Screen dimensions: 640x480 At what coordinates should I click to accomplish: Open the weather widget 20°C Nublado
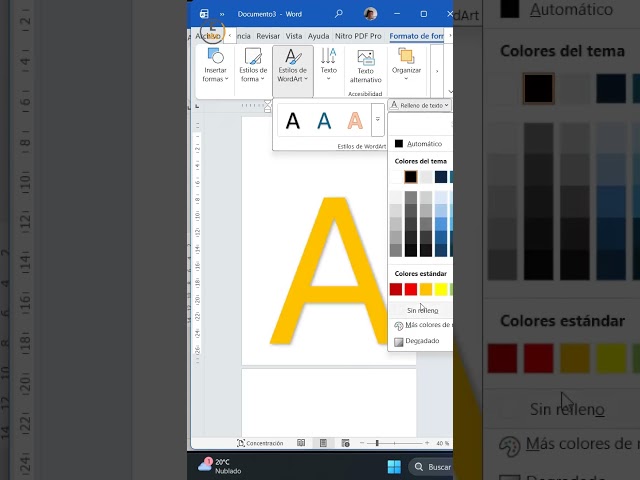(x=220, y=466)
